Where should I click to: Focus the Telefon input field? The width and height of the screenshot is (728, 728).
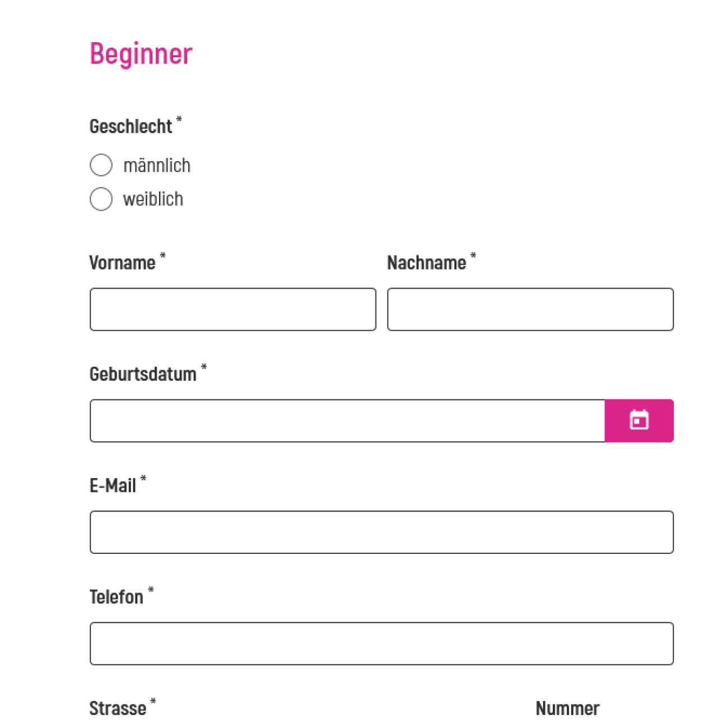381,644
